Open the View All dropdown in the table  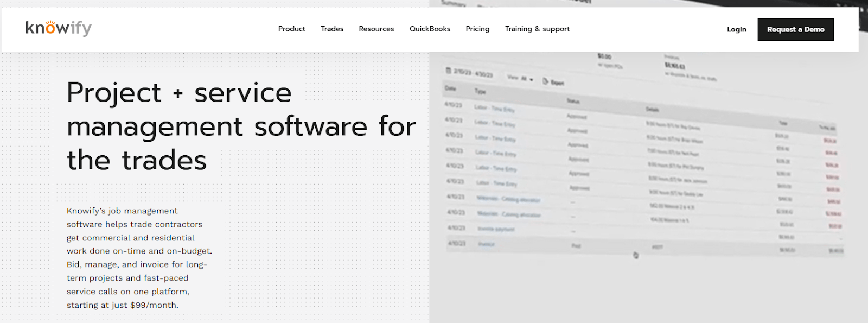(520, 78)
